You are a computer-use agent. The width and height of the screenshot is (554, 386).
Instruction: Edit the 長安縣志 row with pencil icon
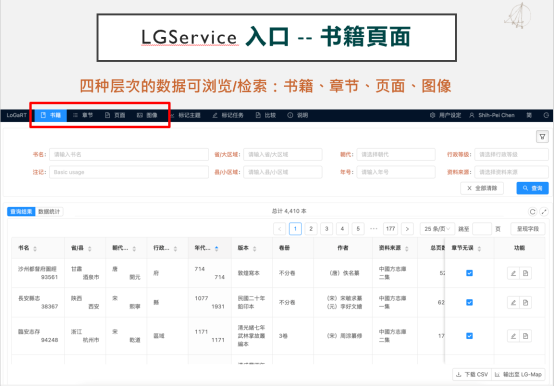(x=513, y=302)
